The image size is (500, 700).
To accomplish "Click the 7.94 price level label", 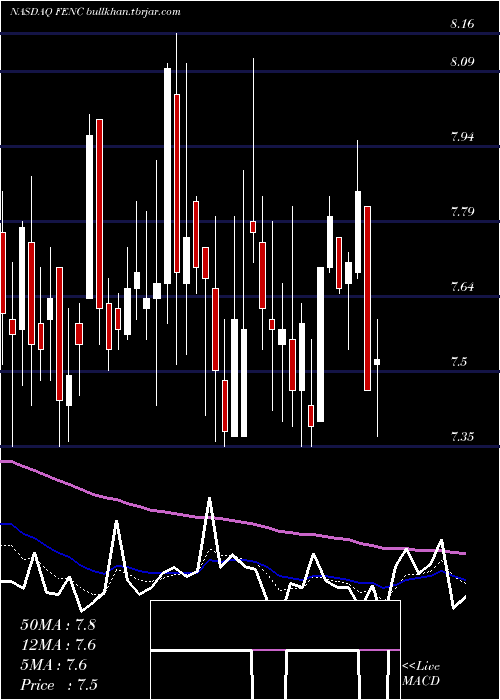I will pos(462,137).
